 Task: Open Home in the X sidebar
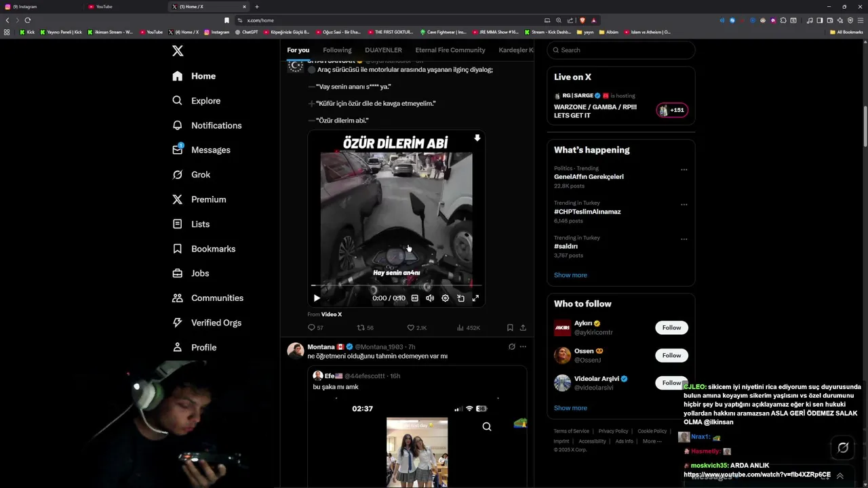click(194, 76)
